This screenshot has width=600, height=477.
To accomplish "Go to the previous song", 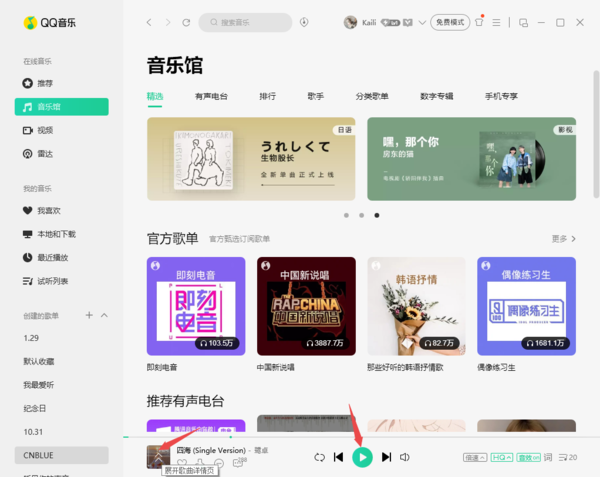I will [339, 457].
